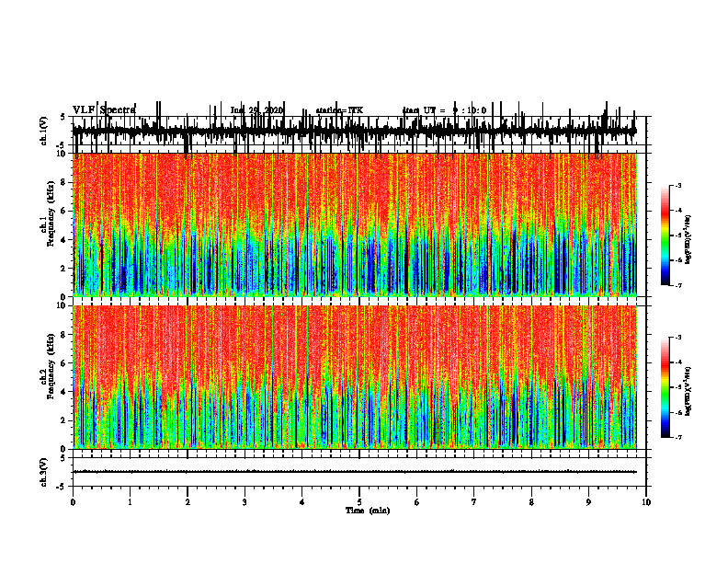The width and height of the screenshot is (728, 563).
Task: Click the '8' kHz tick of ch.2 spectrogram
Action: tap(63, 335)
